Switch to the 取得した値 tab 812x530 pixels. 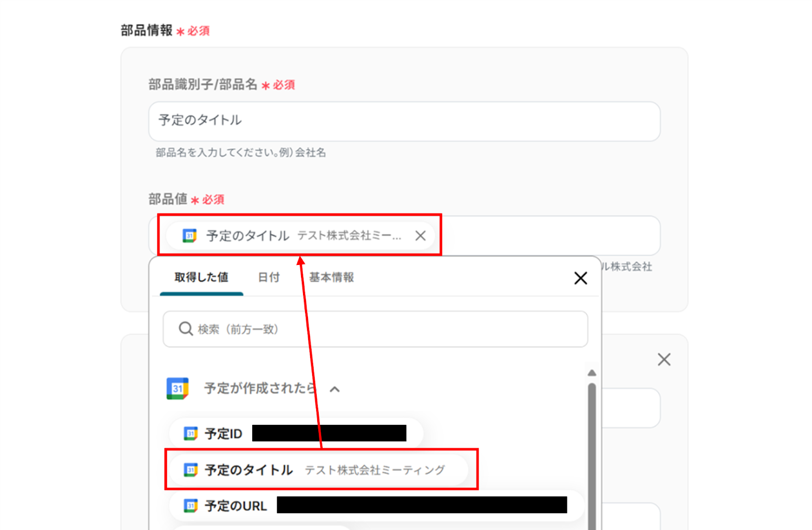click(x=201, y=277)
